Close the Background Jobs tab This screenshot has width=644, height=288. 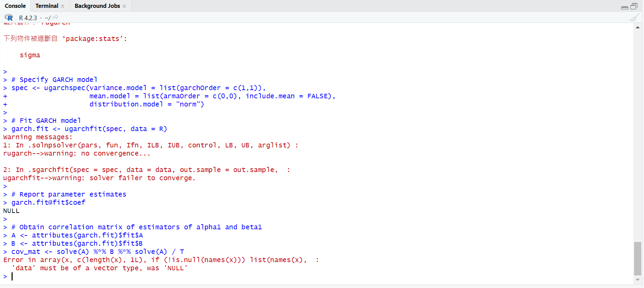[124, 6]
